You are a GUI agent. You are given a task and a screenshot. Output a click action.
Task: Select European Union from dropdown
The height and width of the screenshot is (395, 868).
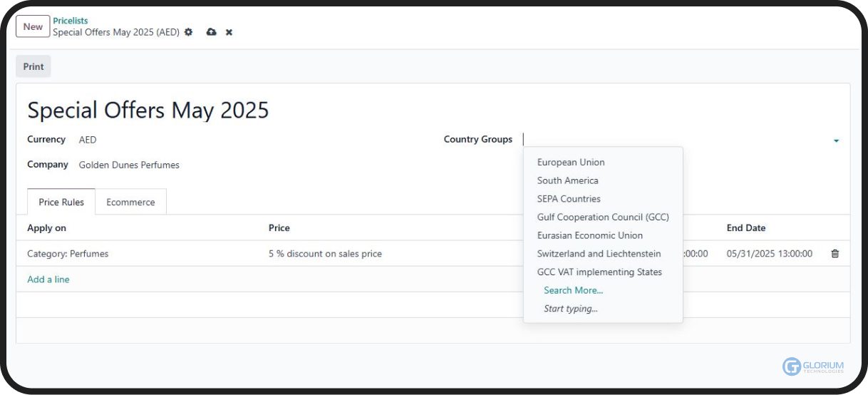[571, 163]
